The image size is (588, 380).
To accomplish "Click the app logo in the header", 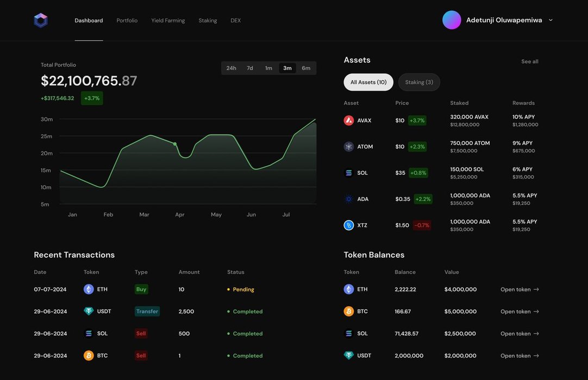I will [x=41, y=21].
